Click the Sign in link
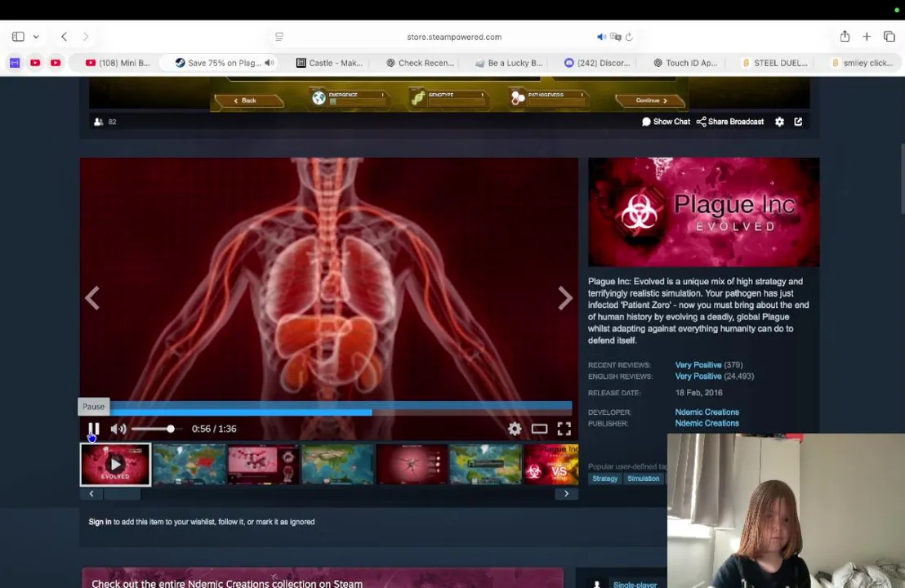The image size is (905, 588). 100,522
